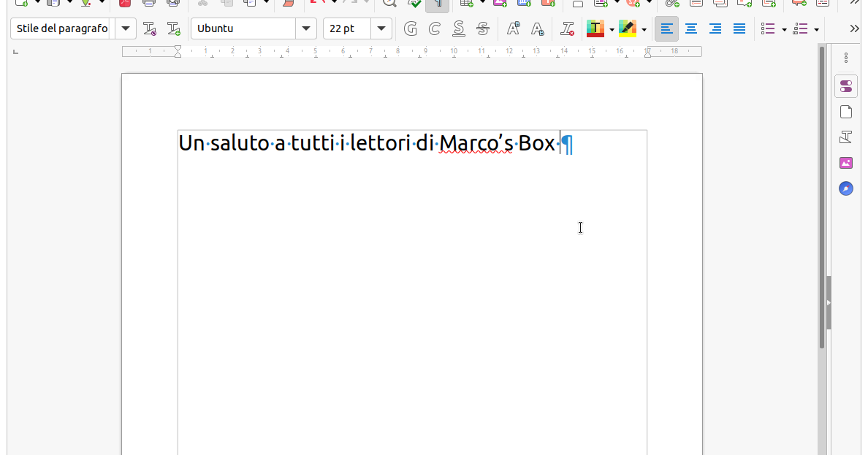Clear direct formatting
This screenshot has height=455, width=868.
coord(566,28)
